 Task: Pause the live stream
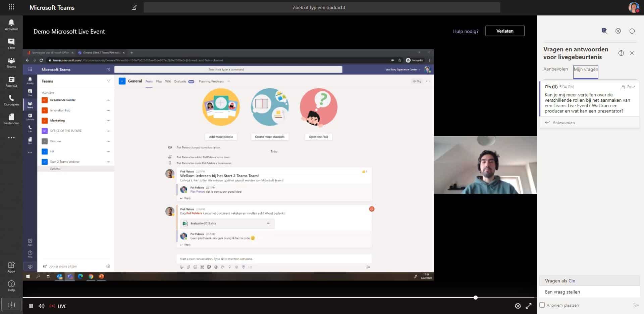(x=31, y=306)
